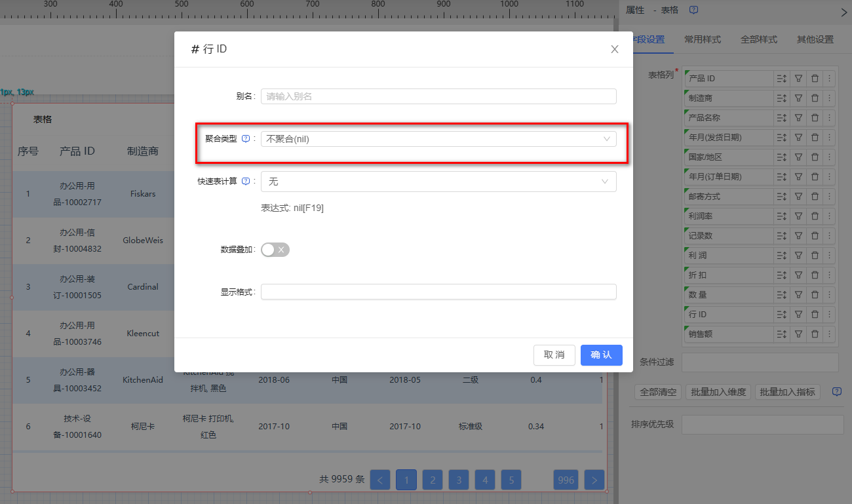Delete the 产品 ID column
Image resolution: width=852 pixels, height=504 pixels.
point(815,79)
